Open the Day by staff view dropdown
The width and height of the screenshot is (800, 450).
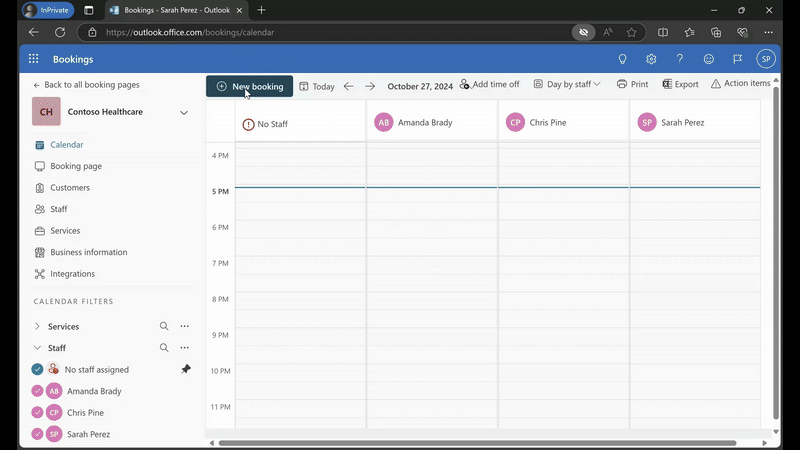click(567, 84)
